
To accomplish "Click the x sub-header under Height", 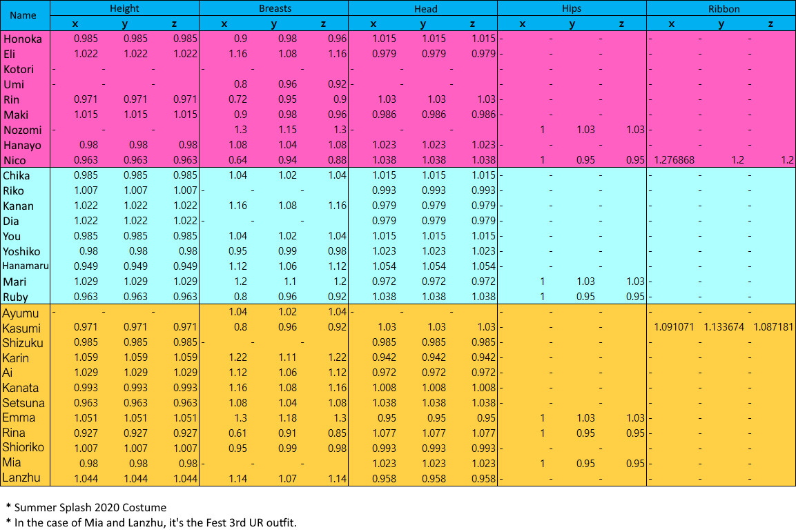I will coord(74,23).
